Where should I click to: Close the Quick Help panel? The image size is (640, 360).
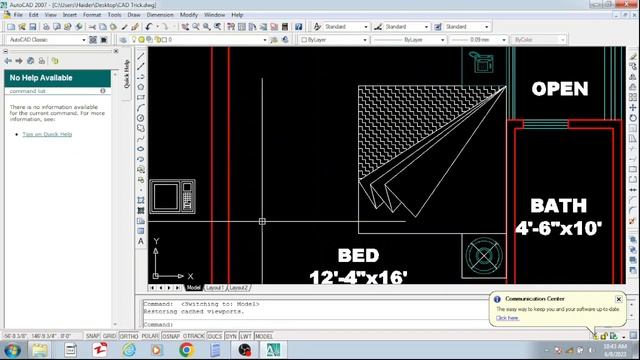116,51
